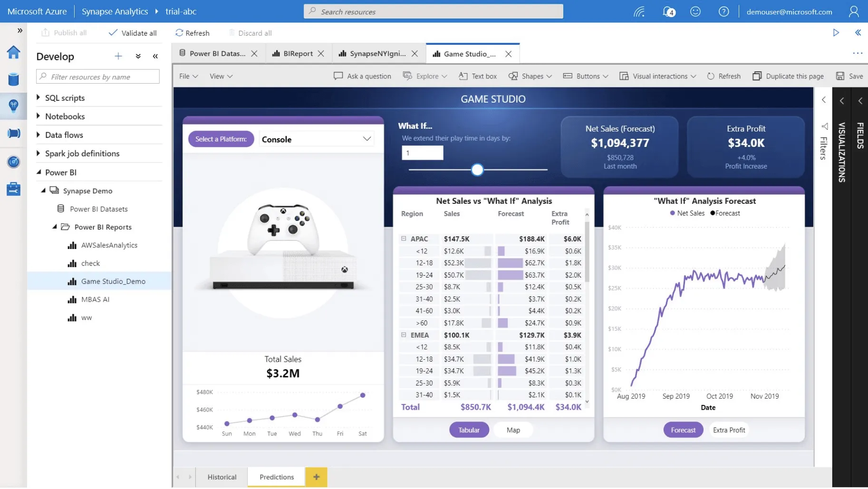Open the Manage toolbox icon

13,189
